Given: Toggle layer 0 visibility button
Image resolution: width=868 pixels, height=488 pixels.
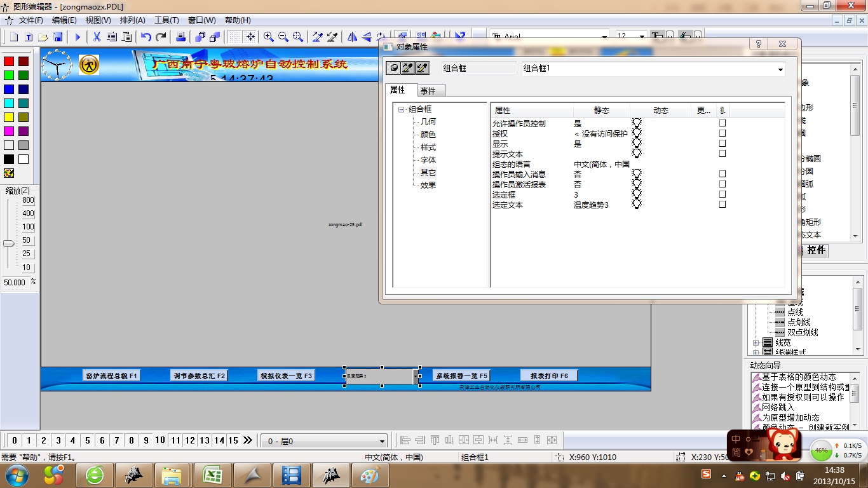Looking at the screenshot, I should coord(14,440).
